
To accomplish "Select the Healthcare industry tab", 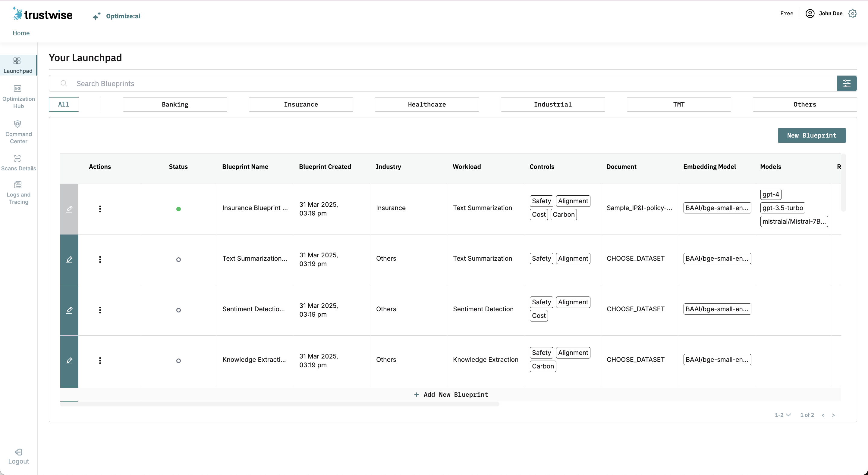I will (426, 104).
